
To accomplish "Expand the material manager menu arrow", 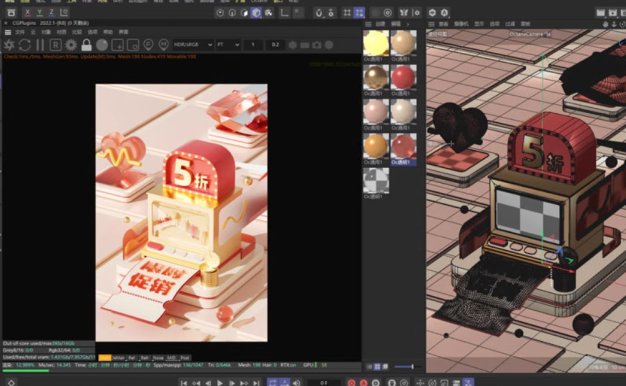I will (408, 24).
